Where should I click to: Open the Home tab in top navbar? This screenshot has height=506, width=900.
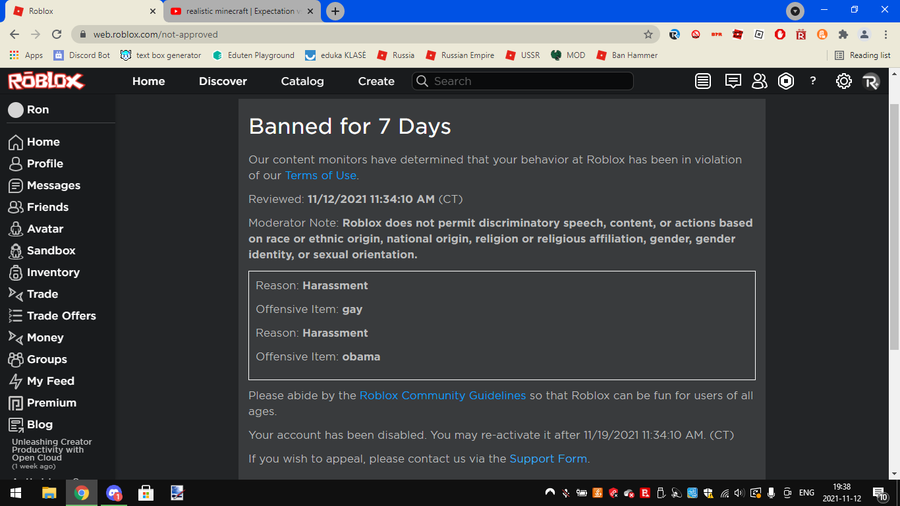(x=149, y=81)
